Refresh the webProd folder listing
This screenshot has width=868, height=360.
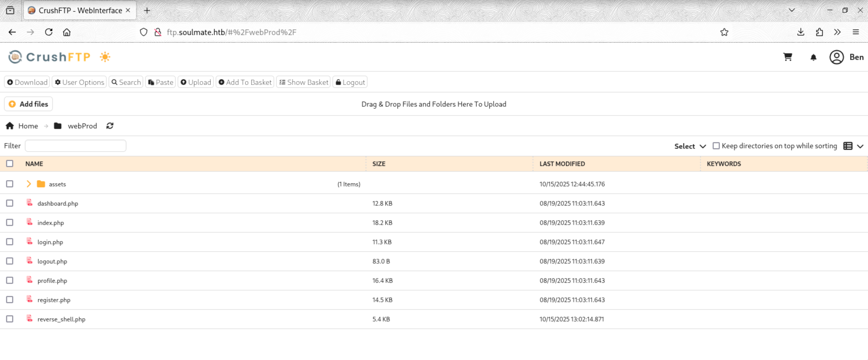pos(110,126)
